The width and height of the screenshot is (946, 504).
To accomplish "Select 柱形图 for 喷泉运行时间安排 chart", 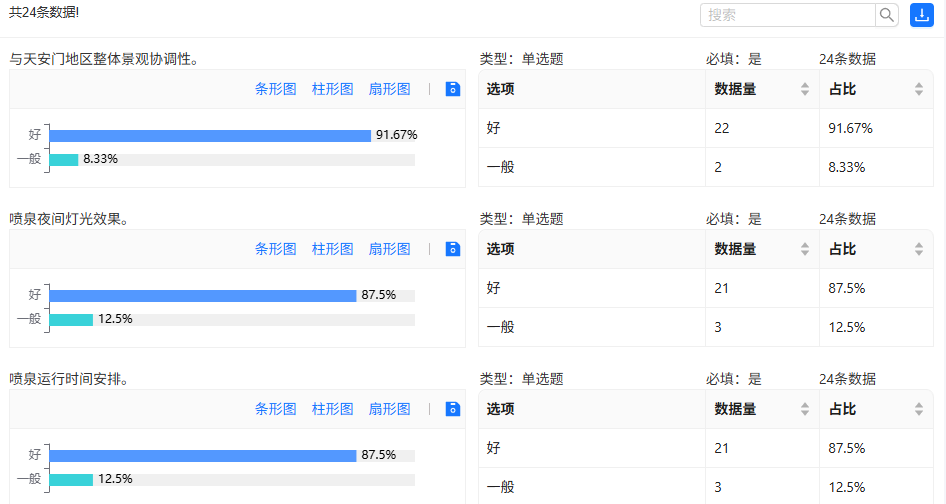I will click(x=332, y=409).
